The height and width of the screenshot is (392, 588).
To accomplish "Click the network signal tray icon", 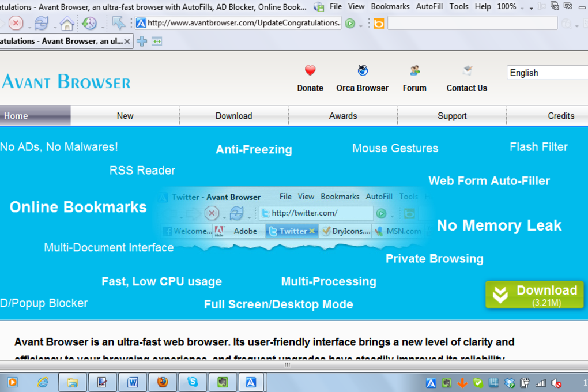I will [x=540, y=383].
